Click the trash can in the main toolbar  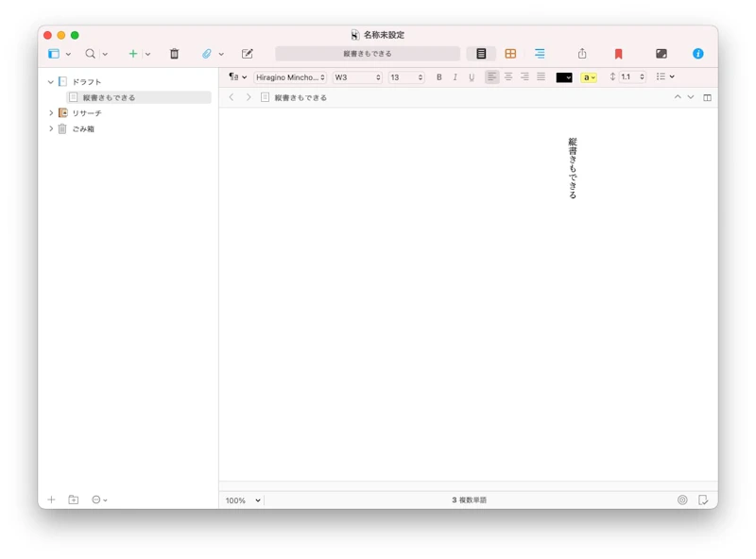[x=174, y=53]
